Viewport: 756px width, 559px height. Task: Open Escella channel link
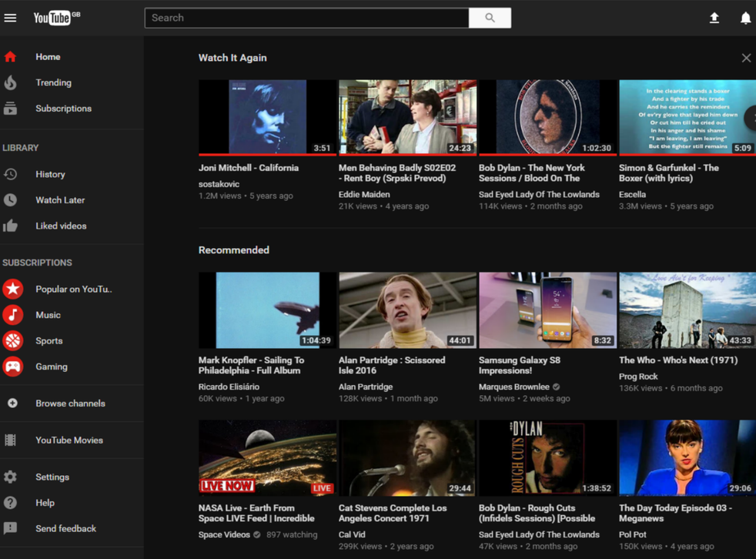click(632, 194)
